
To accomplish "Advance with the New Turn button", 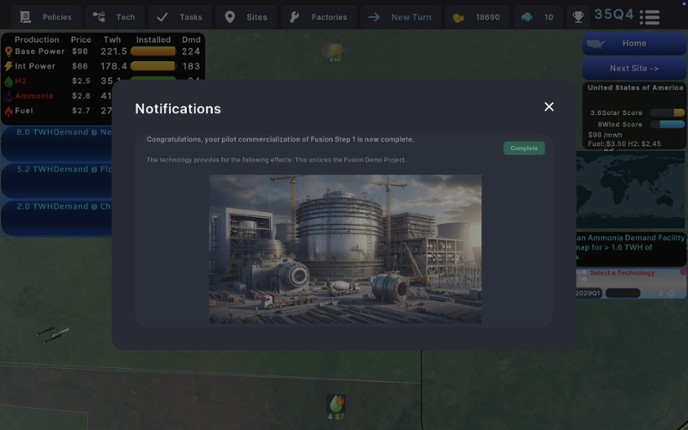I will pos(400,17).
